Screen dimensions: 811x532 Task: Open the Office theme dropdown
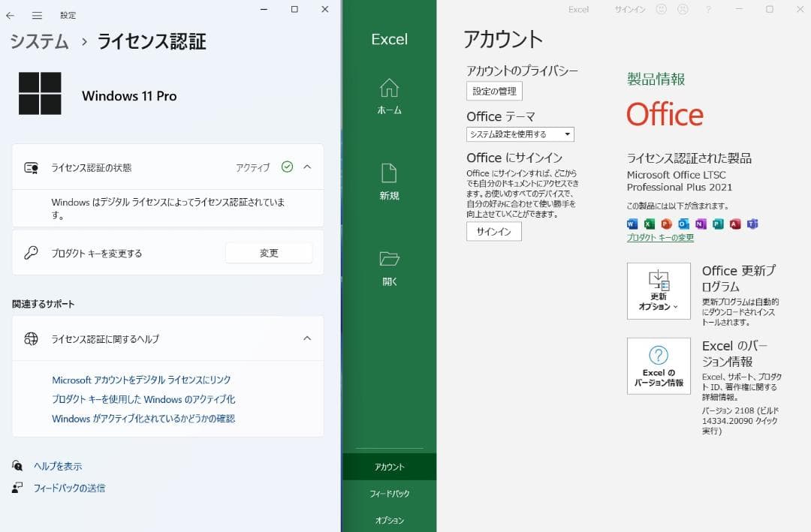[x=520, y=134]
